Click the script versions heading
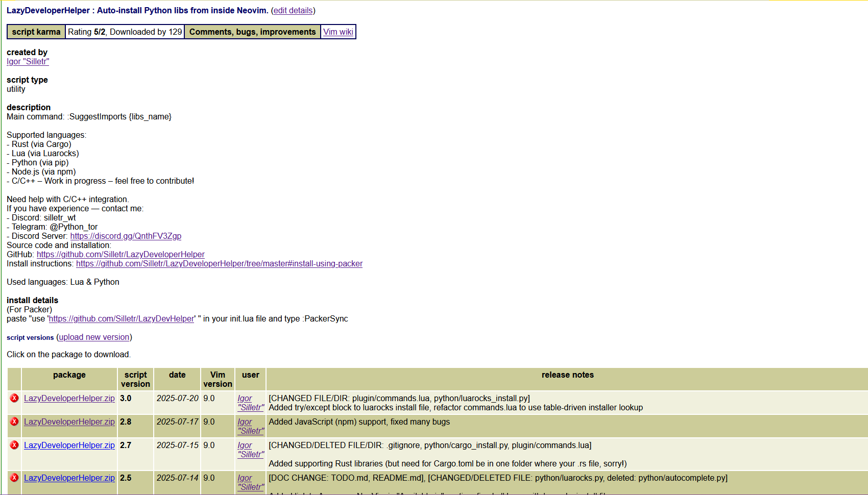868x495 pixels. pyautogui.click(x=30, y=337)
